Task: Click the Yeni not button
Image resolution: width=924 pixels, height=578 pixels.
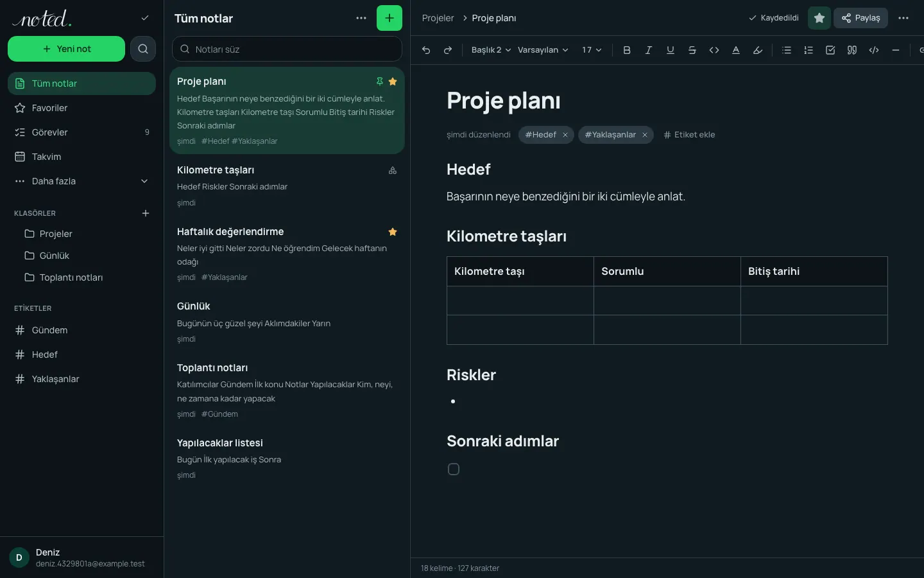Action: [x=66, y=49]
